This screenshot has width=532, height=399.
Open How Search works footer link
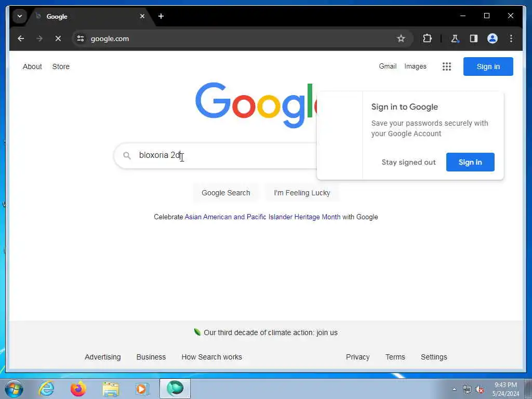click(212, 357)
